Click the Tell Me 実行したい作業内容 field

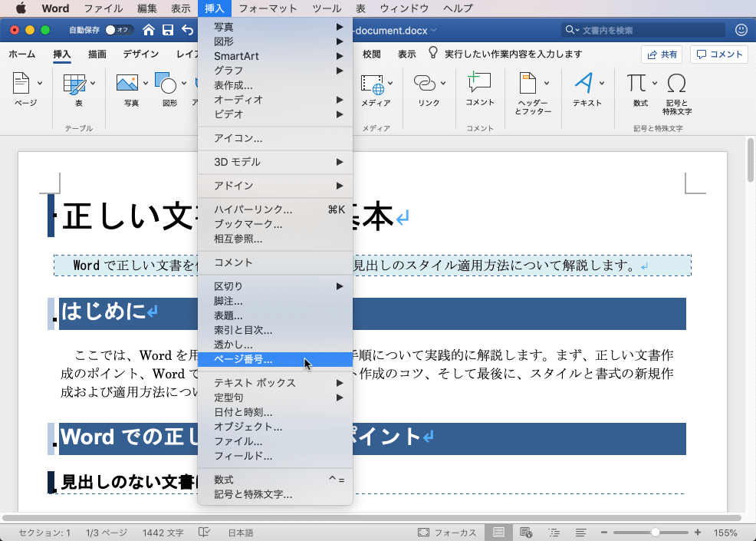coord(513,54)
